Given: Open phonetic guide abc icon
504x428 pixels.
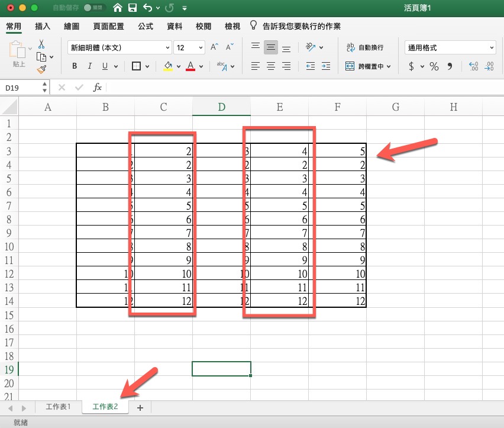Looking at the screenshot, I should click(x=222, y=66).
